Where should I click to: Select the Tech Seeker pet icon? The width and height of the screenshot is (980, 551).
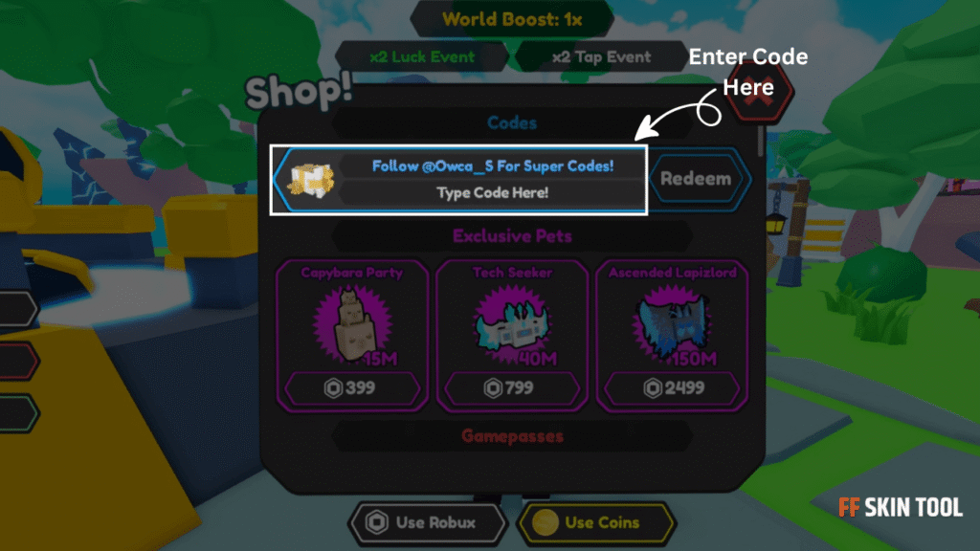(x=513, y=325)
